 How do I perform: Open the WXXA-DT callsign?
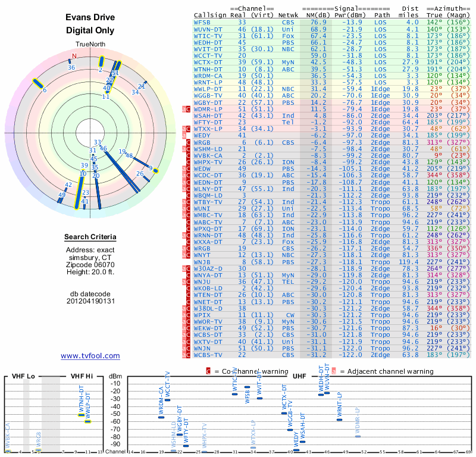pos(208,242)
